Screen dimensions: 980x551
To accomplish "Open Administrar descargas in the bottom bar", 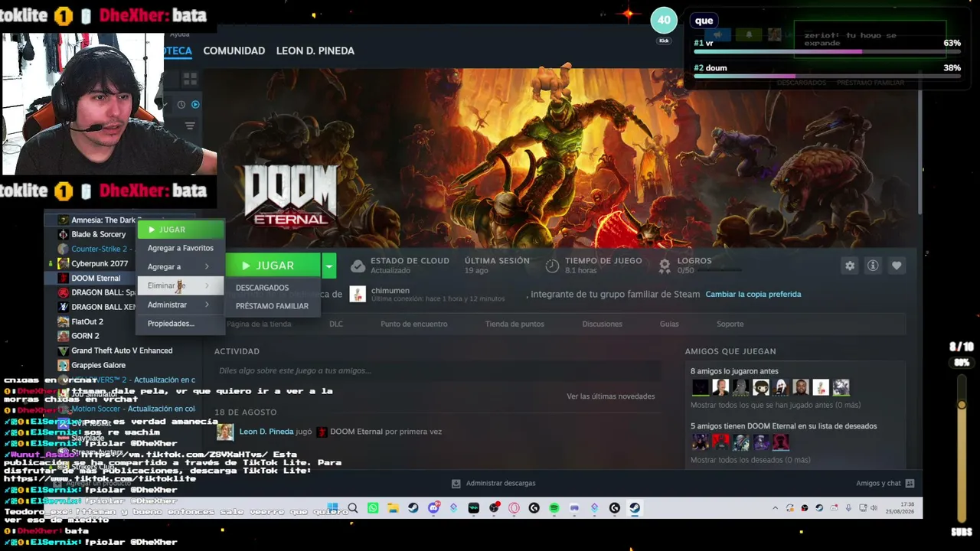I will (494, 484).
